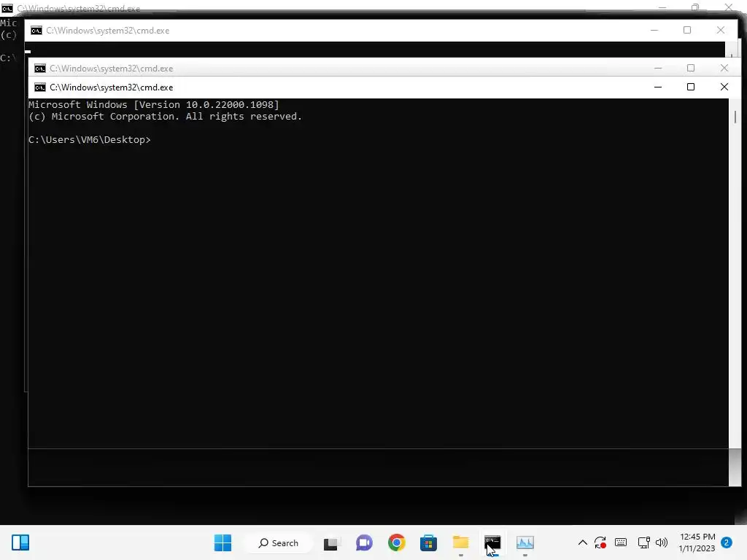Click the cmd icon in the front window title bar
747x560 pixels.
click(x=40, y=87)
